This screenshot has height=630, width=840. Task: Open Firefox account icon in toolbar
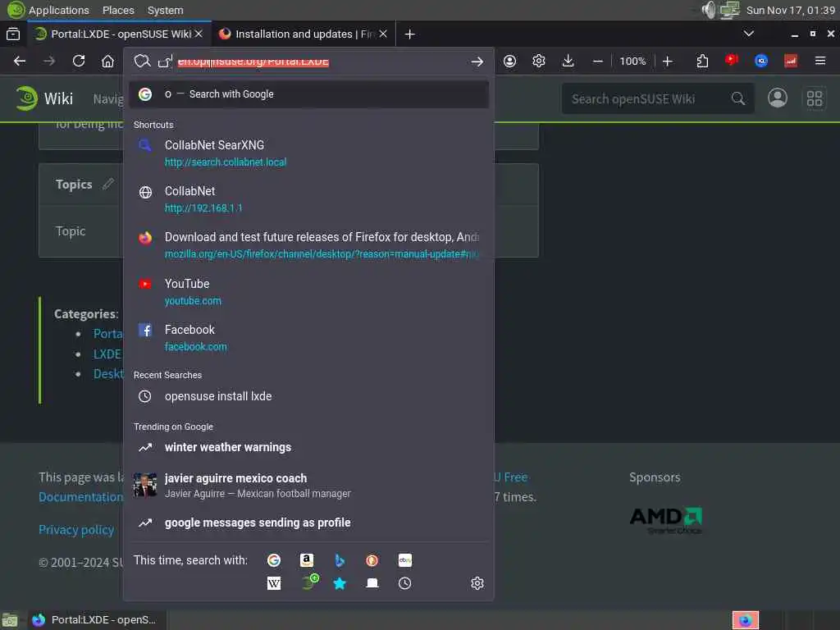click(x=509, y=61)
